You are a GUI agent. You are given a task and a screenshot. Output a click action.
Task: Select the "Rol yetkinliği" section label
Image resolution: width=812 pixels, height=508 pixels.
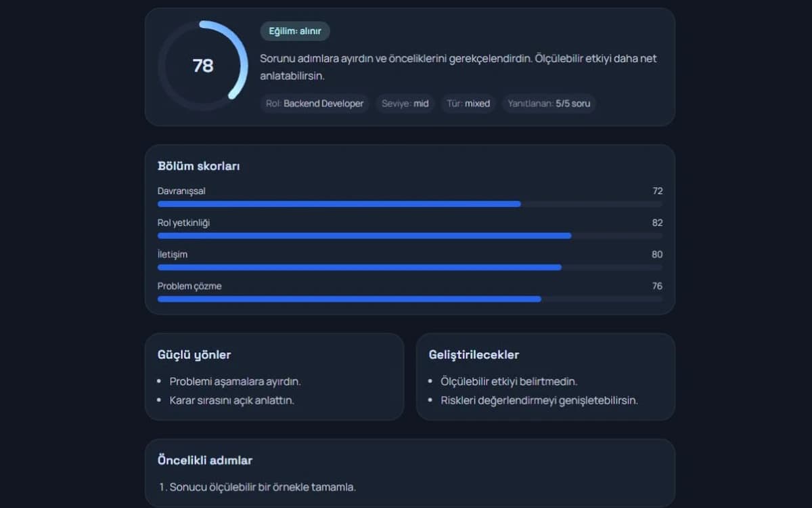pos(183,223)
